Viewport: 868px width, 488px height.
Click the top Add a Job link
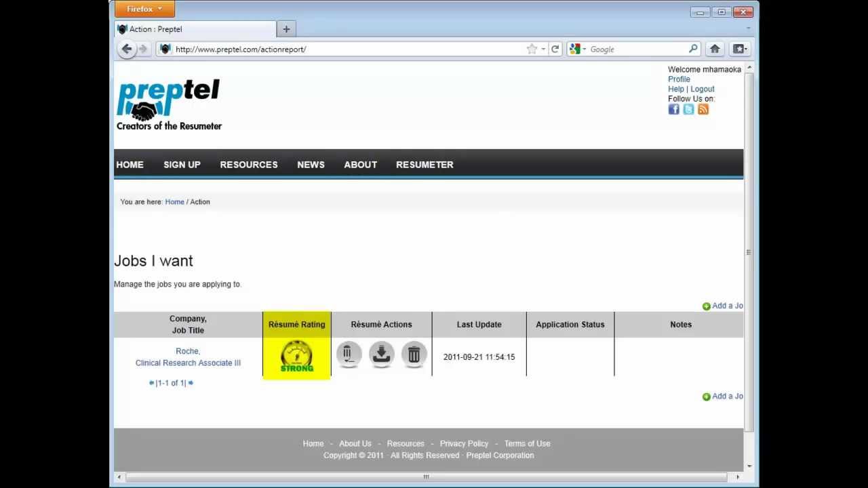723,306
